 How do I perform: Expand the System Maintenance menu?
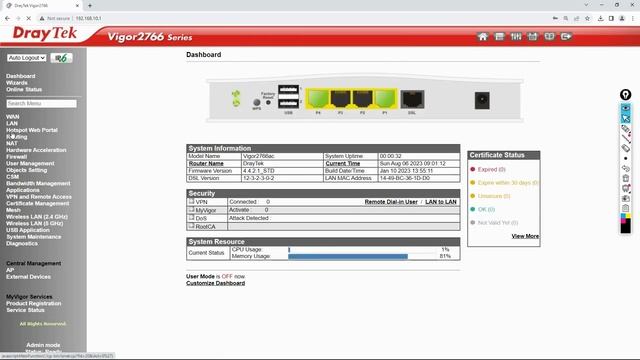(x=33, y=237)
